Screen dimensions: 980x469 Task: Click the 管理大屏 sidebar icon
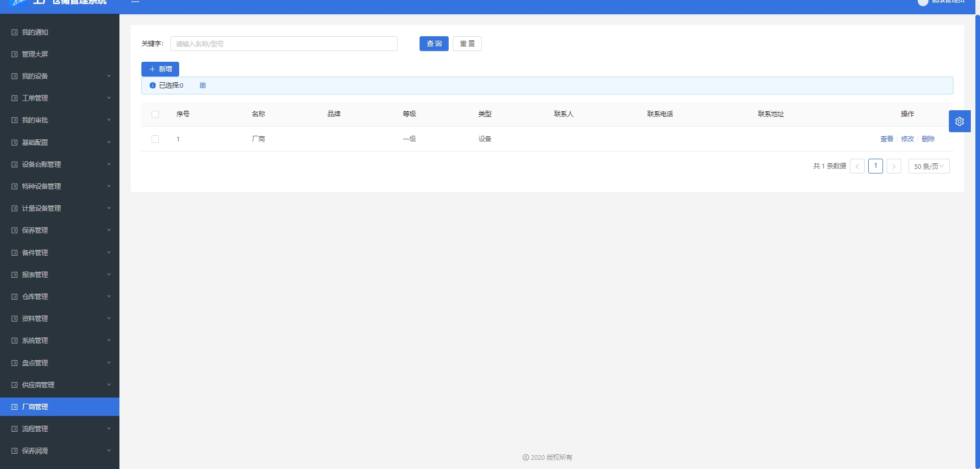pos(14,54)
